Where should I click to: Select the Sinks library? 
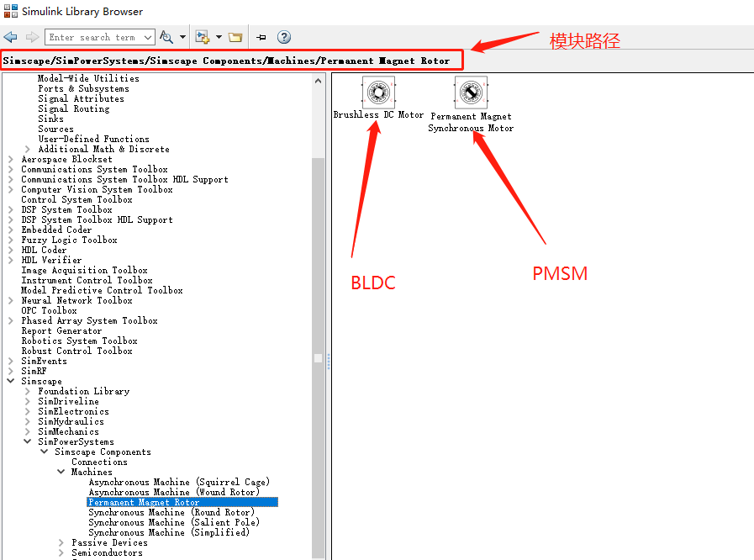[50, 119]
